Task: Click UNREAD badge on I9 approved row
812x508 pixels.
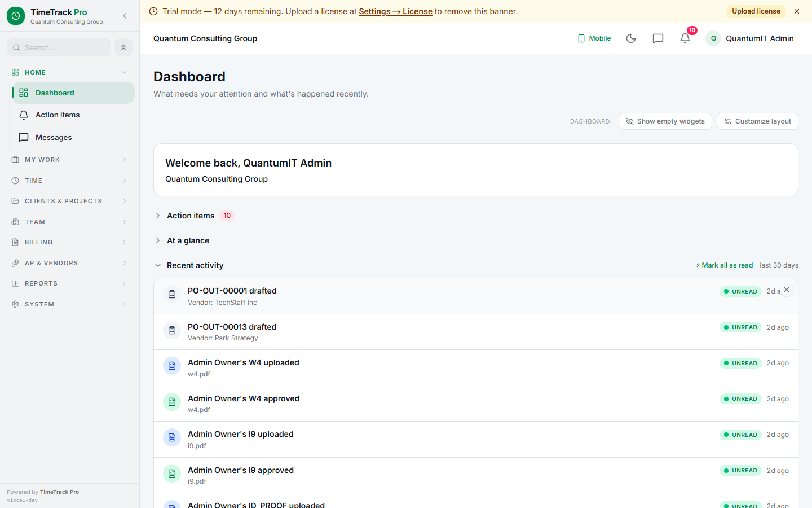Action: click(x=740, y=471)
